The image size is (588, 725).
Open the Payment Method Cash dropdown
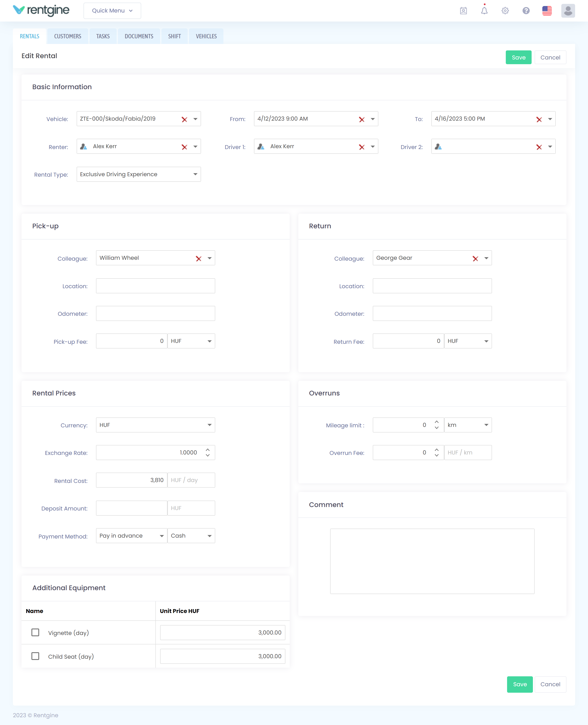[209, 536]
